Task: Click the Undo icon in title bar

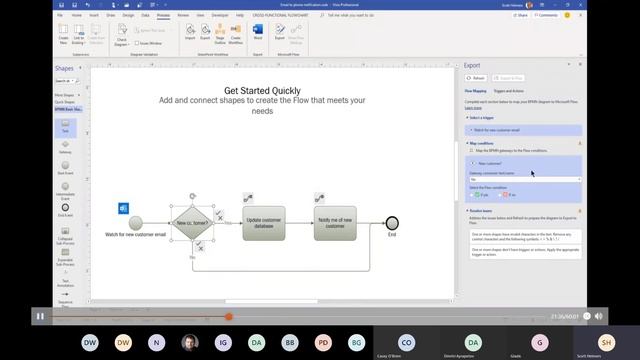Action: [x=87, y=5]
